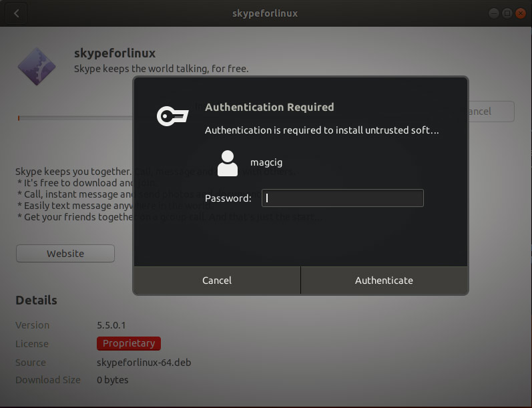Click the 'Authentication Required' heading
Viewport: 532px width, 408px height.
click(x=270, y=108)
